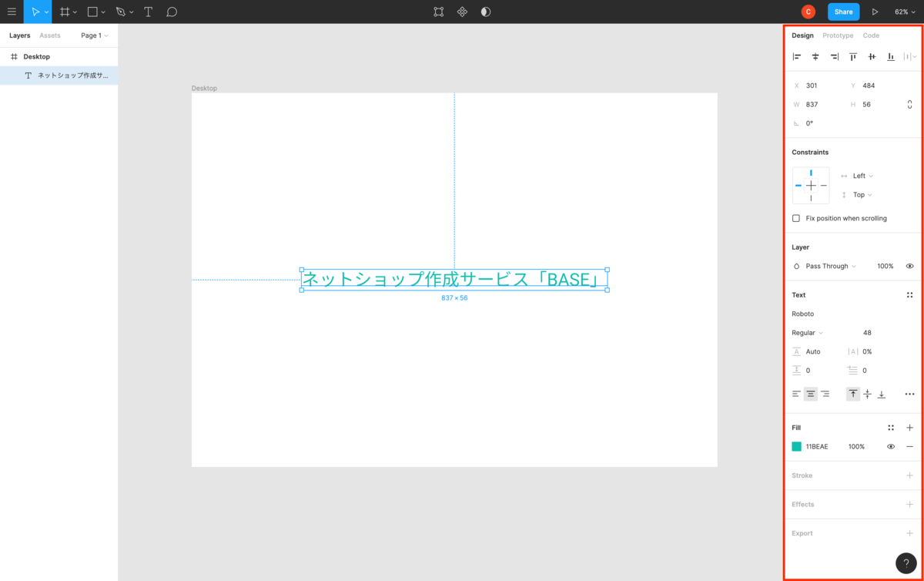
Task: Click the Edit Object icon
Action: 438,12
